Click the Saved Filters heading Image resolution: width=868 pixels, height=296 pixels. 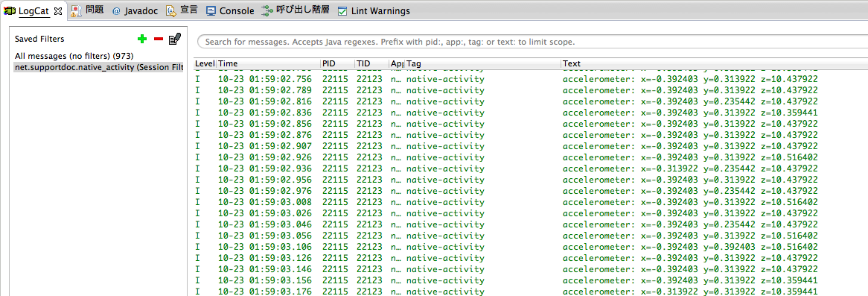coord(39,39)
